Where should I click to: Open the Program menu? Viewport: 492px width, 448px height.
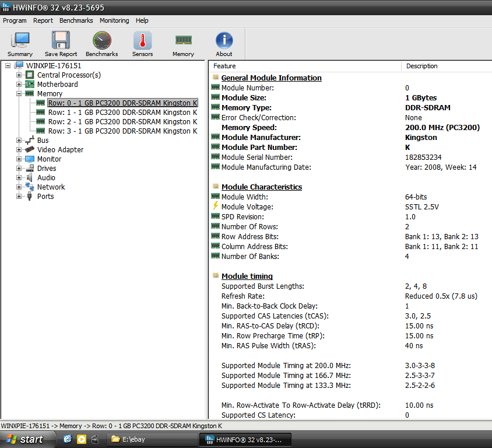click(x=15, y=20)
